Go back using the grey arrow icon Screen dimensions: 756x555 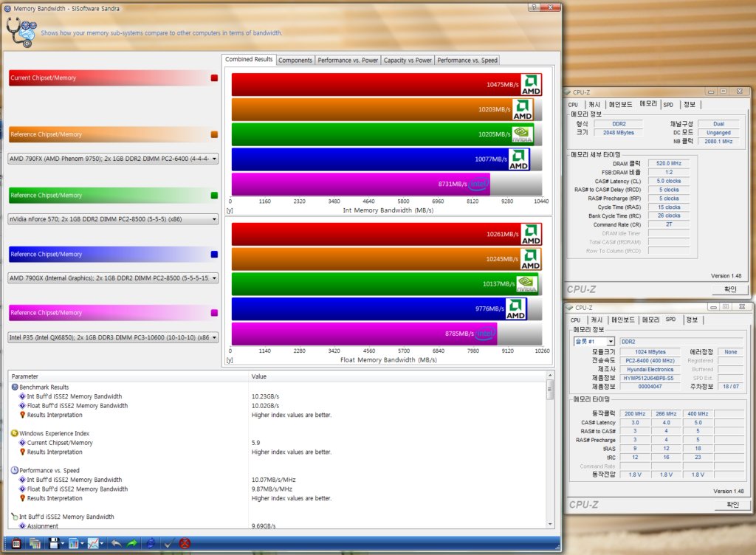click(116, 543)
